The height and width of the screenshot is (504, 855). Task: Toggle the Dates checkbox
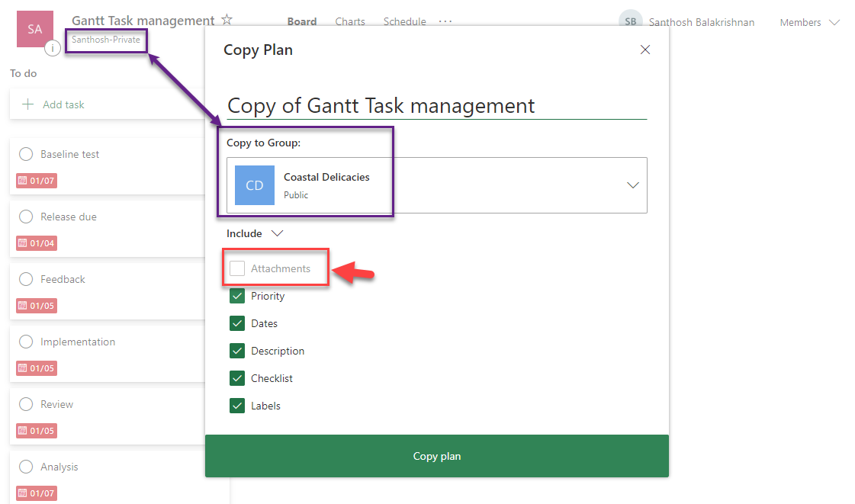click(x=237, y=323)
